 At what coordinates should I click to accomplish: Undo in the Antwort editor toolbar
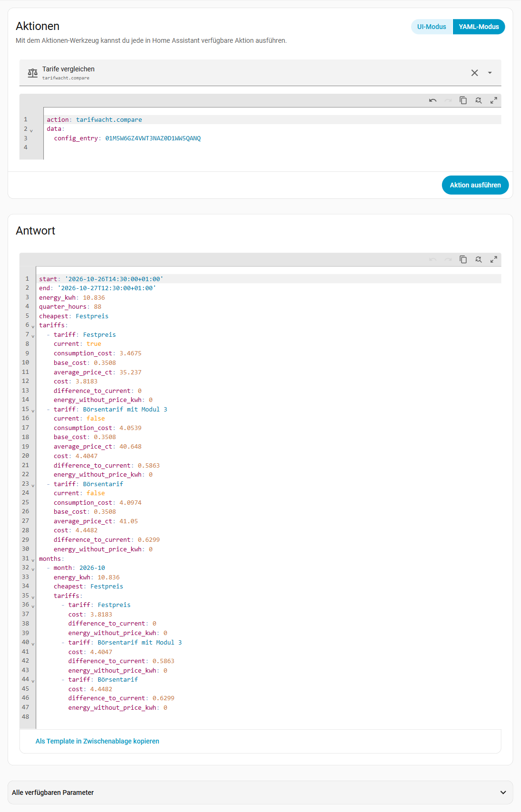433,259
